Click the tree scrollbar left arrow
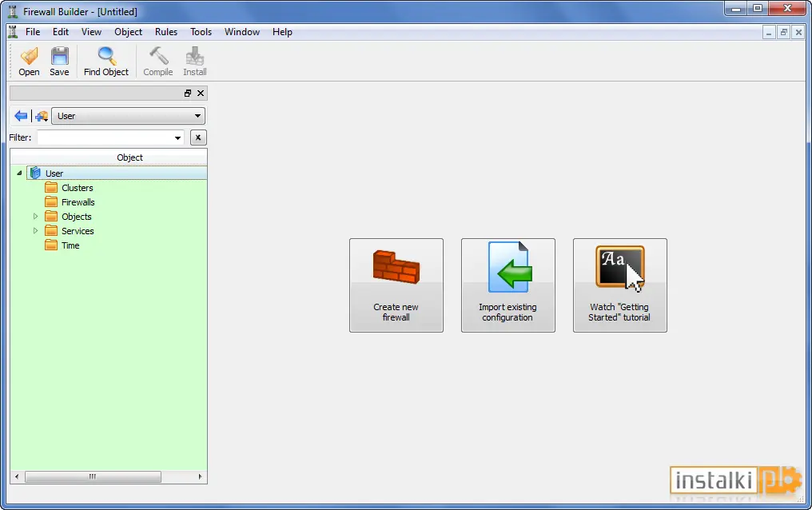 tap(17, 476)
